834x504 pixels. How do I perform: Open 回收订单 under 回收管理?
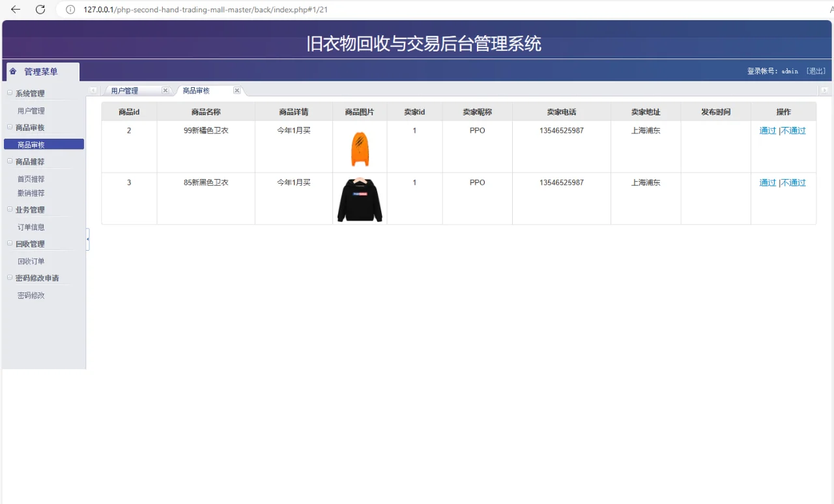coord(31,261)
